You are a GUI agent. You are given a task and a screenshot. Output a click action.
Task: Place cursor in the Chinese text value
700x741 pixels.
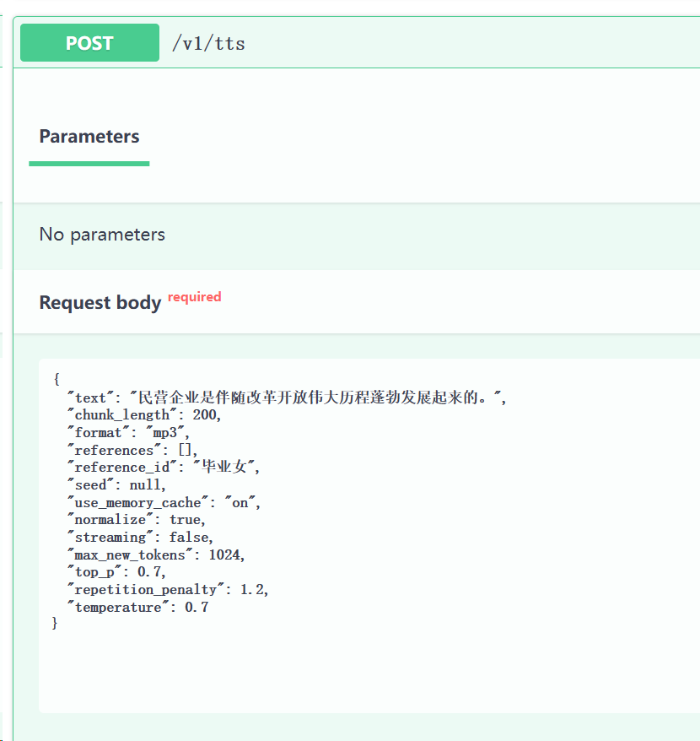[315, 398]
